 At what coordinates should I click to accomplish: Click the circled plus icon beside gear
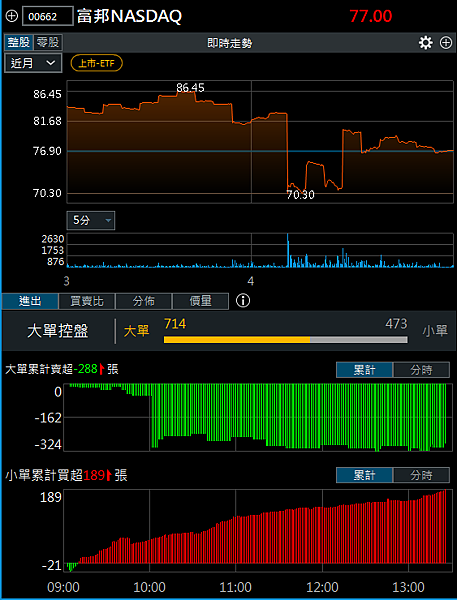pos(446,42)
